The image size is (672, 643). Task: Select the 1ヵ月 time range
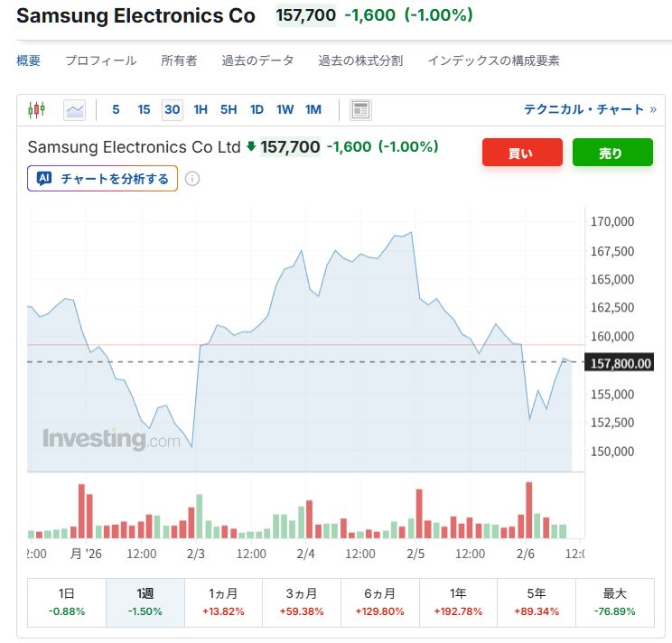223,602
